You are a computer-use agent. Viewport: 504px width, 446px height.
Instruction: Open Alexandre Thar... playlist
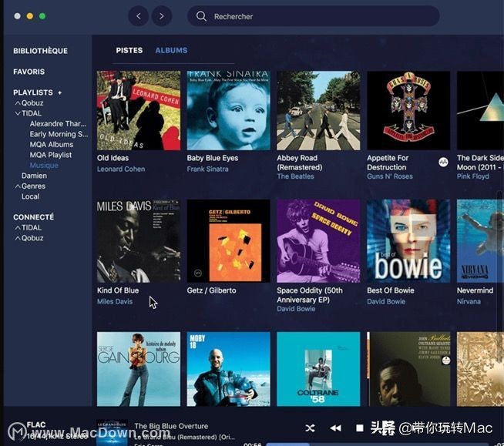click(58, 124)
